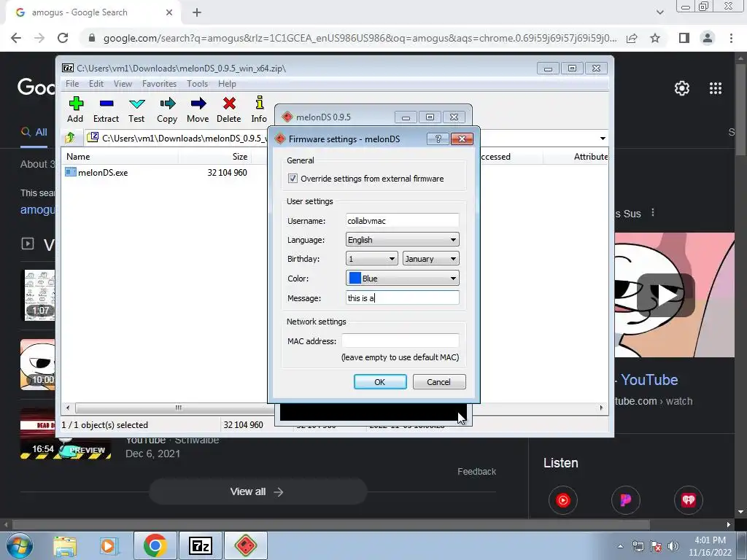Click the Feedback link

(x=476, y=472)
